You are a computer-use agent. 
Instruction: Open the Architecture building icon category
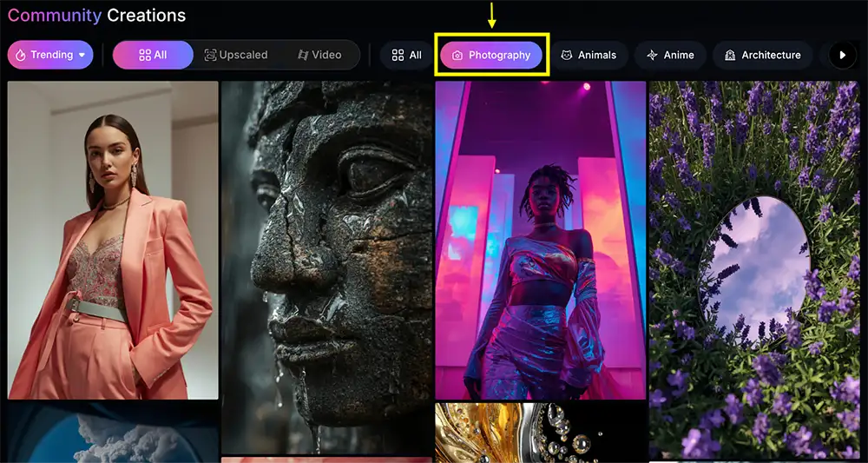[731, 55]
